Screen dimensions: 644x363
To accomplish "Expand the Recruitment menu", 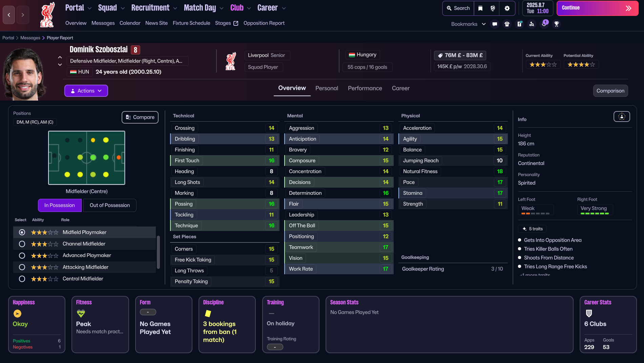I will click(154, 8).
